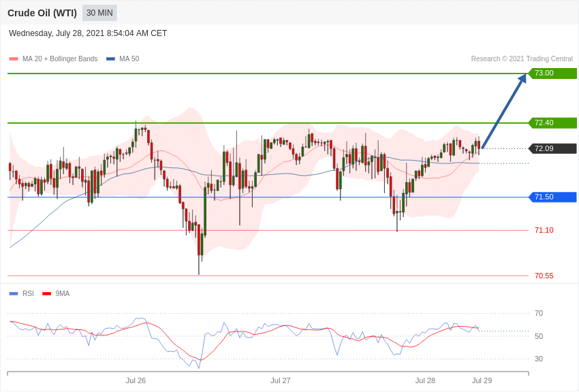This screenshot has height=392, width=579.
Task: Click the pink MA 20 legend swatch
Action: [x=14, y=59]
